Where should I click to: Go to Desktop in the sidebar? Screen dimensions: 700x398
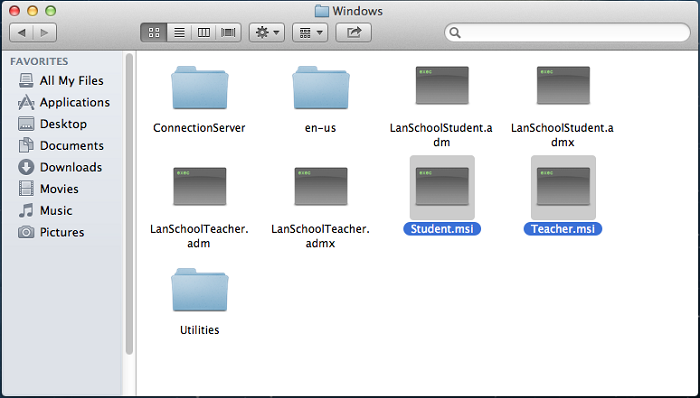pos(53,124)
